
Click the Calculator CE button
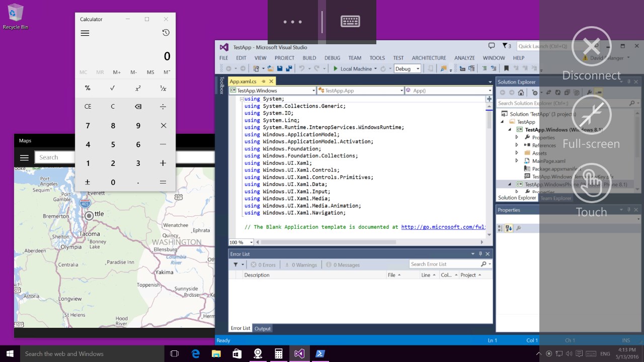pos(88,107)
